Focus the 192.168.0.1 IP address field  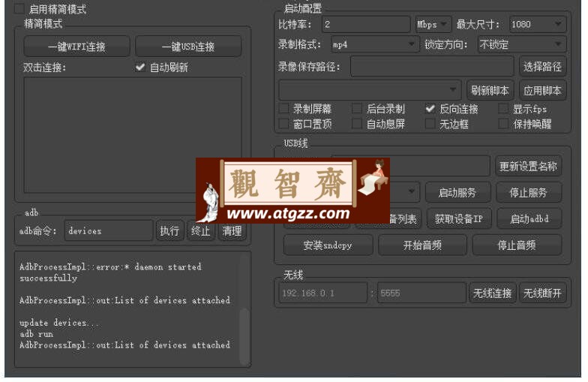[x=322, y=293]
